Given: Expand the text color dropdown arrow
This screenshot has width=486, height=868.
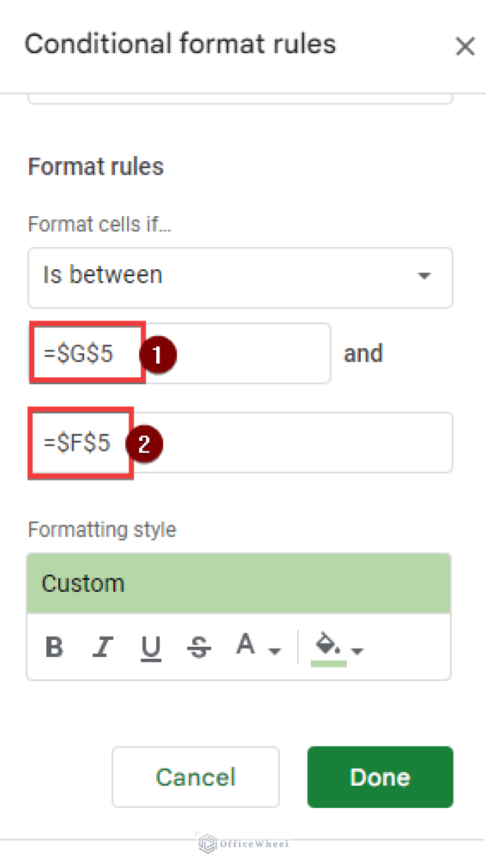Looking at the screenshot, I should click(275, 651).
